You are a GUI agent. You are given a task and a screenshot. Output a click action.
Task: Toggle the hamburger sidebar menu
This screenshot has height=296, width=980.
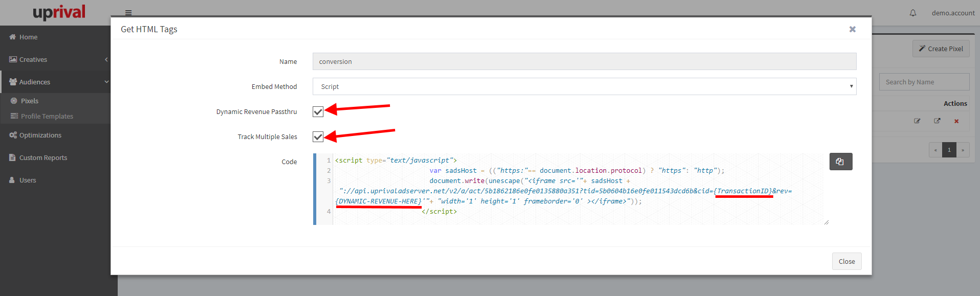click(128, 13)
